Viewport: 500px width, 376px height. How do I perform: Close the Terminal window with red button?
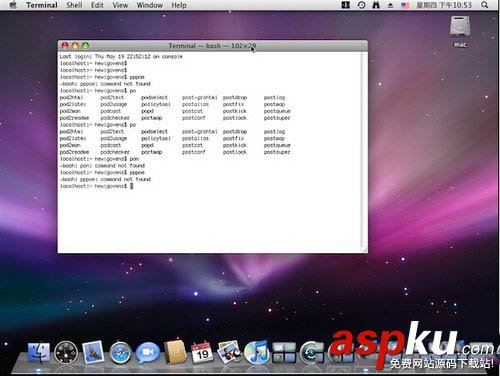tap(65, 45)
